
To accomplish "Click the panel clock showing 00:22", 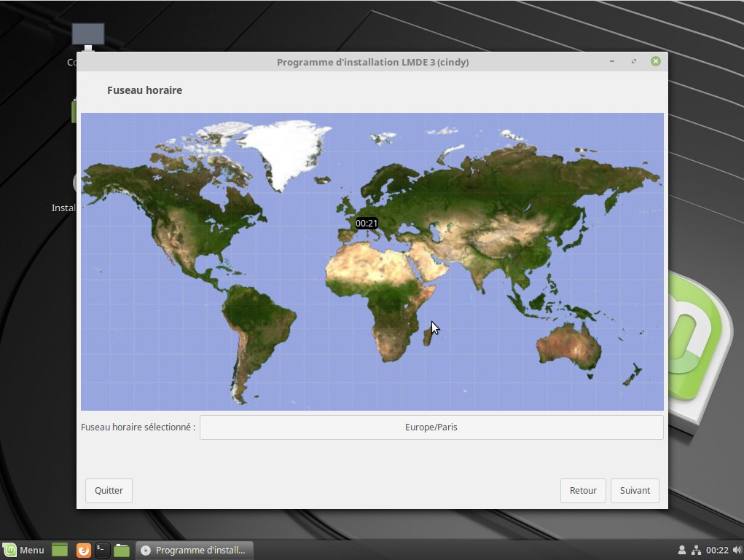I will coord(717,551).
